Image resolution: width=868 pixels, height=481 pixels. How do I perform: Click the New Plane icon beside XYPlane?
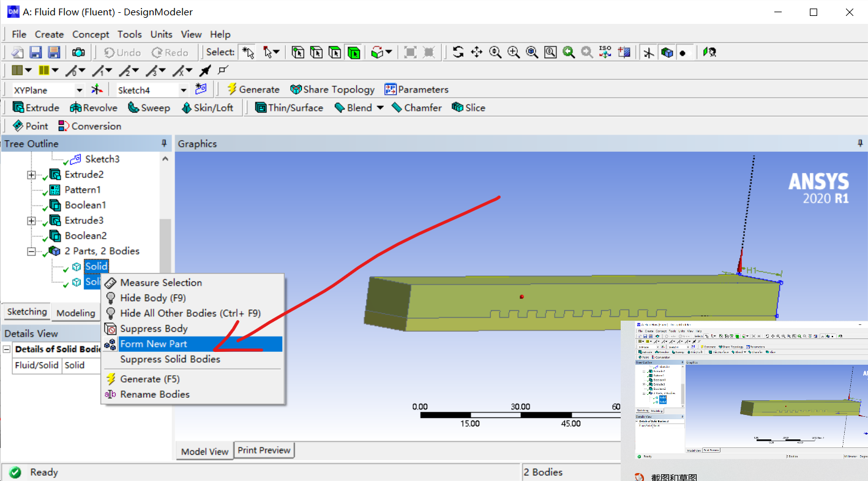point(97,89)
